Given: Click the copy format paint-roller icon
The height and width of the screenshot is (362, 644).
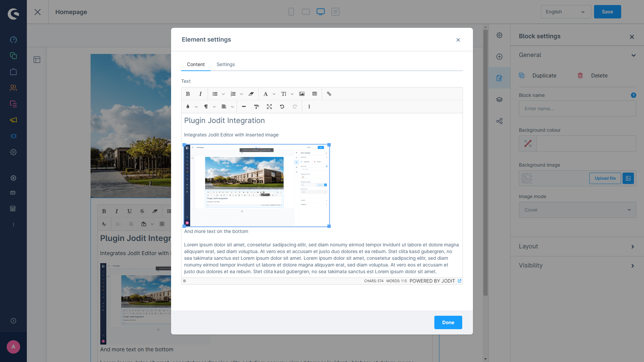Looking at the screenshot, I should pos(257,107).
